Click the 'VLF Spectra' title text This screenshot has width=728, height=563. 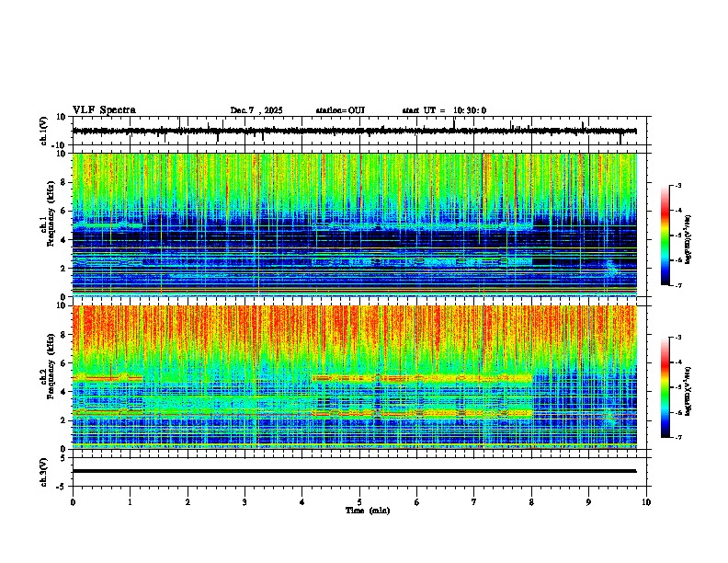coord(104,110)
